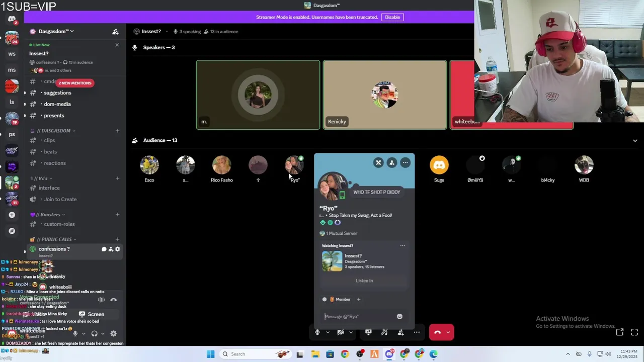Collapse the // Vc's category
Image resolution: width=644 pixels, height=362 pixels.
pos(41,178)
